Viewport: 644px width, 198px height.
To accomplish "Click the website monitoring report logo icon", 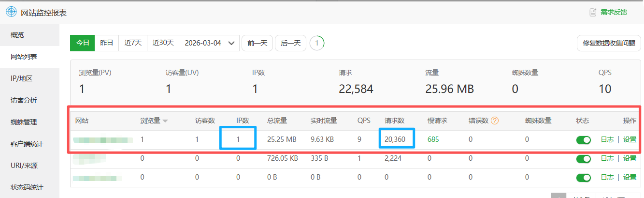I will [x=11, y=12].
